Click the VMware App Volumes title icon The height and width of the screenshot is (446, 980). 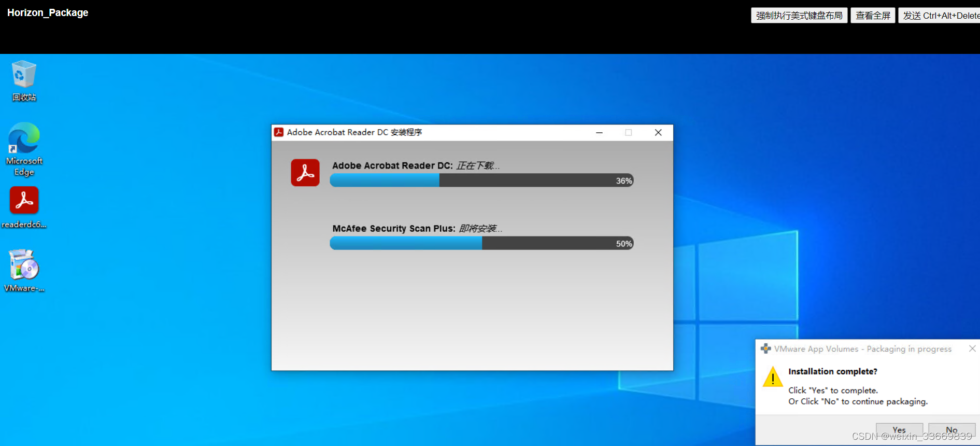click(765, 349)
